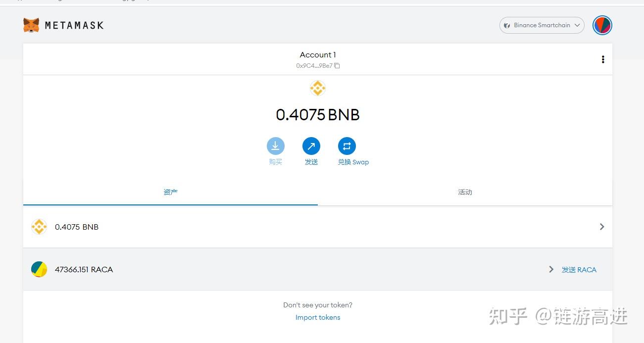The width and height of the screenshot is (644, 343).
Task: Click the 兑换 Swap label
Action: point(353,162)
